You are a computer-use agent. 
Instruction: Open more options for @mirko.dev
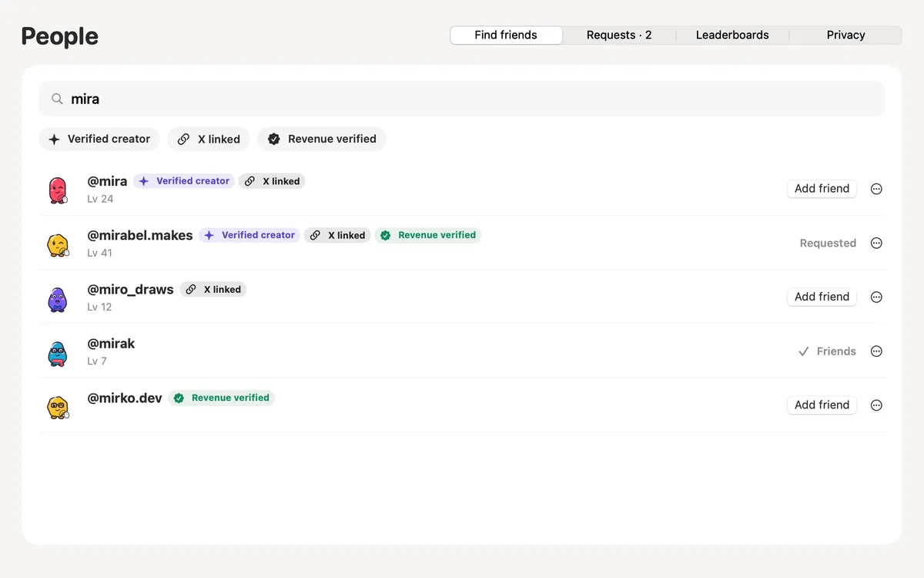[x=876, y=405]
